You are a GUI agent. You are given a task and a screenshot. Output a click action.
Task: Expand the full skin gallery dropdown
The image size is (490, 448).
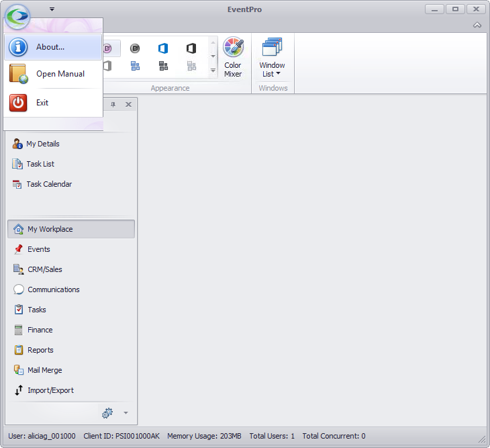[213, 71]
